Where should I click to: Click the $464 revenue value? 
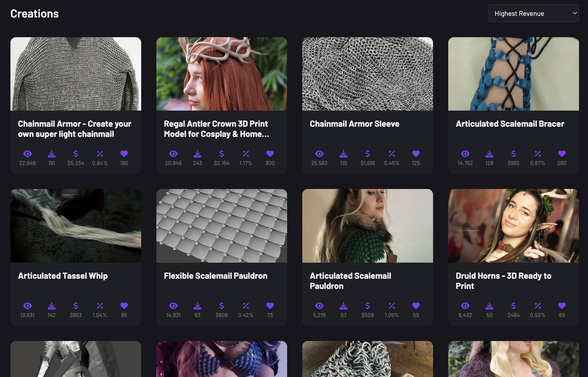click(x=514, y=315)
